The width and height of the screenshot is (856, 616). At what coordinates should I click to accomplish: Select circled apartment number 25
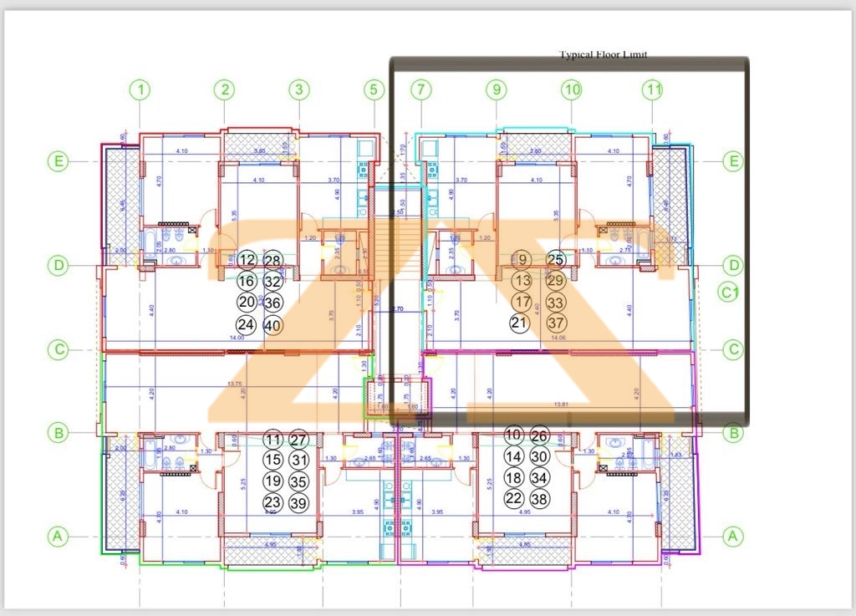pos(556,260)
